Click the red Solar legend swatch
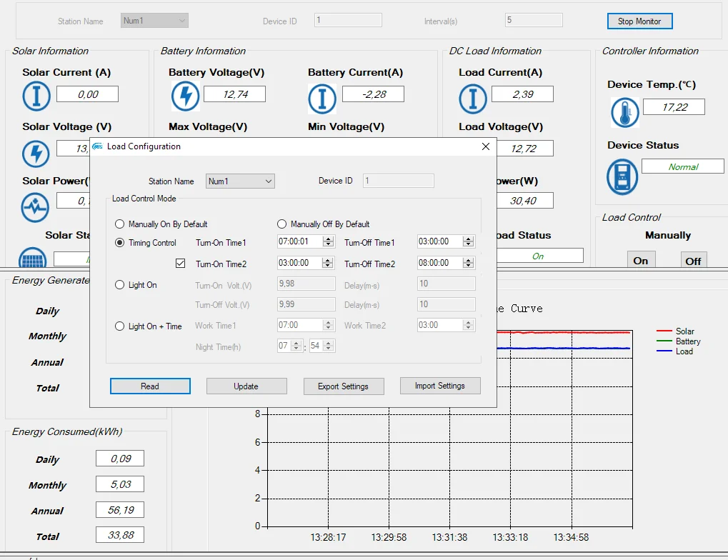Screen dimensions: 728x560 coord(664,331)
